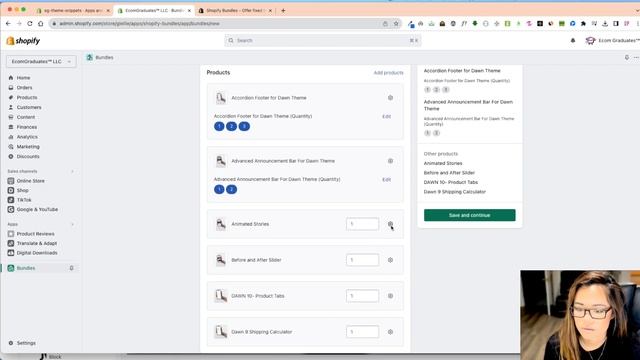Image resolution: width=640 pixels, height=360 pixels.
Task: Click the browser home button
Action: click(x=40, y=24)
